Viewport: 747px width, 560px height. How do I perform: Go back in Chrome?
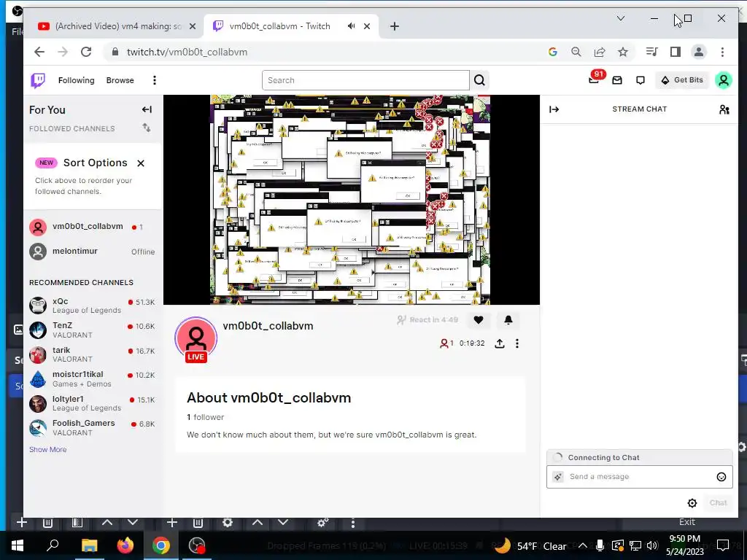click(x=39, y=52)
